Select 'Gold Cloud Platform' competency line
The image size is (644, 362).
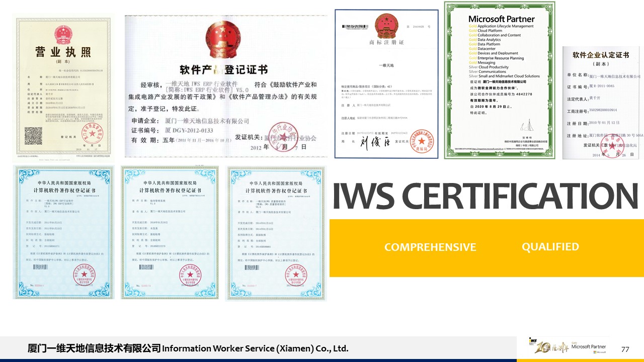point(485,31)
